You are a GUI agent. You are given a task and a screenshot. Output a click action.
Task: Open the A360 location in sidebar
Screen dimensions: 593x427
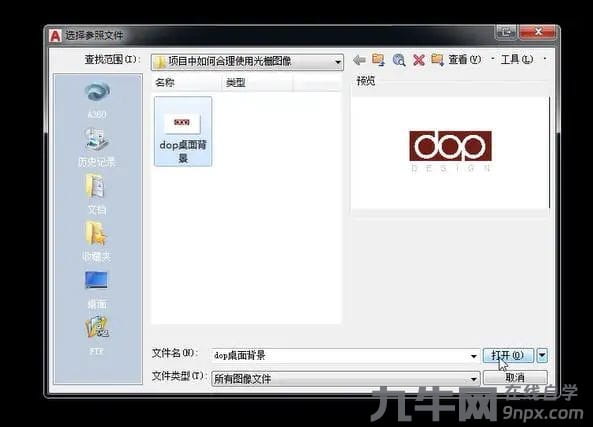click(x=97, y=100)
